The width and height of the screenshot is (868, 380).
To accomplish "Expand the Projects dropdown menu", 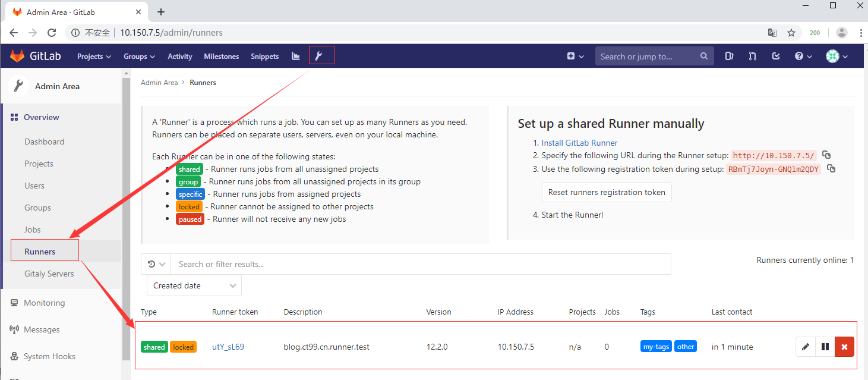I will click(94, 56).
